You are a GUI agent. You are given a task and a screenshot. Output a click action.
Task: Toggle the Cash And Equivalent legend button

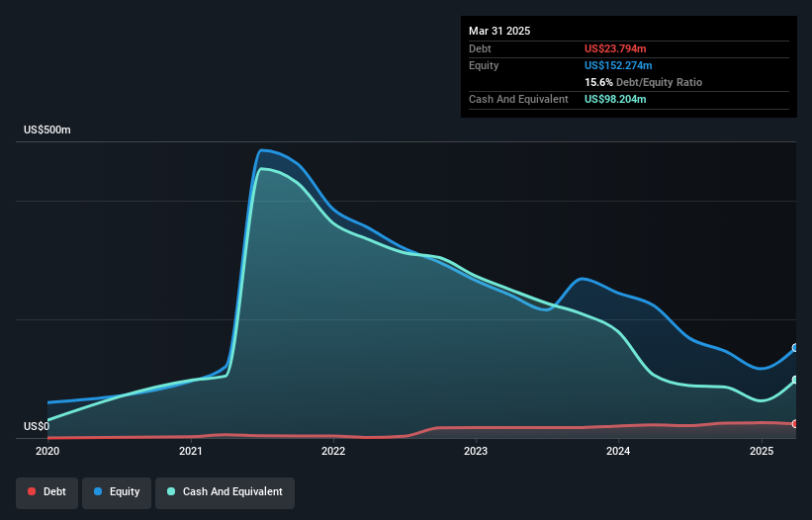click(x=225, y=492)
